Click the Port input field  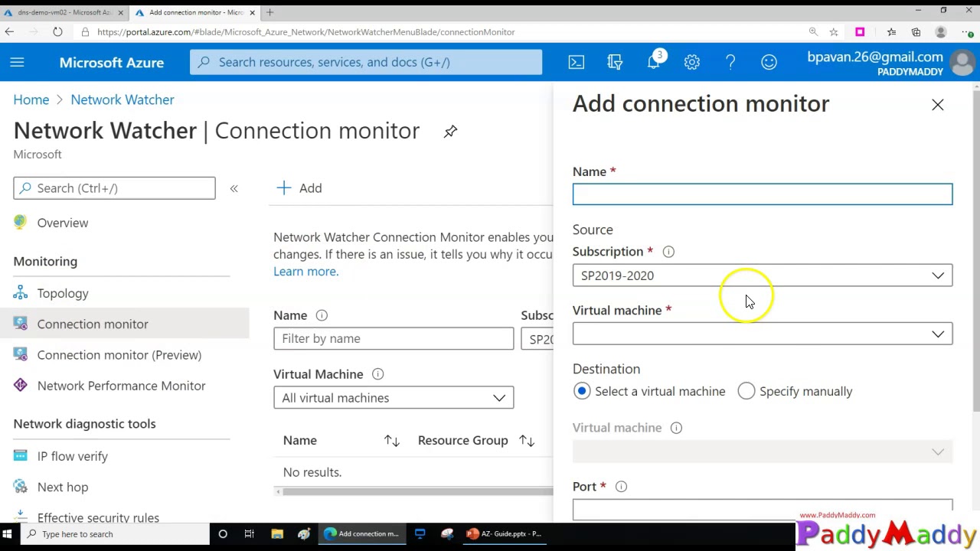763,509
